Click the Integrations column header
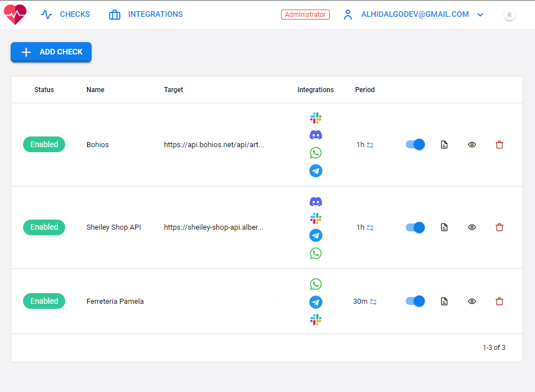The height and width of the screenshot is (392, 535). [316, 90]
